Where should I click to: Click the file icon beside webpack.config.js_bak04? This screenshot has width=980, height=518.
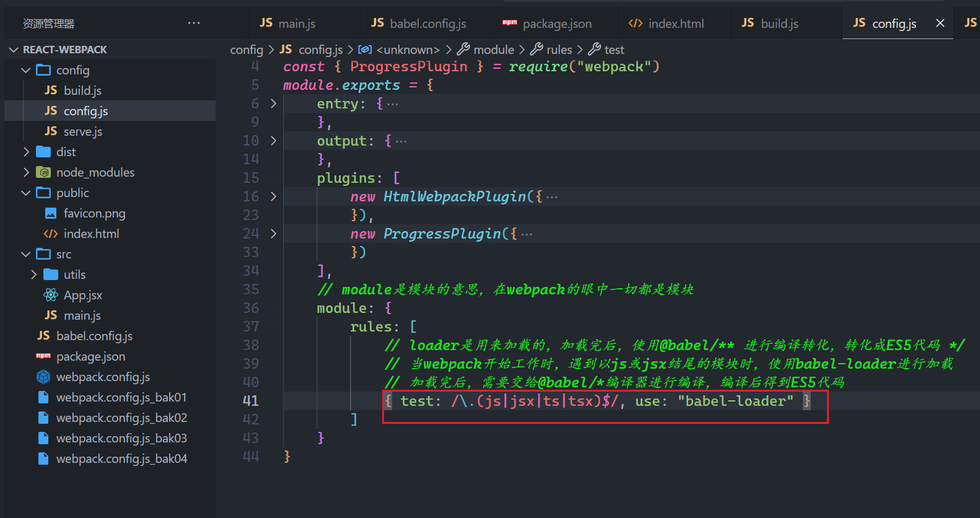point(43,459)
